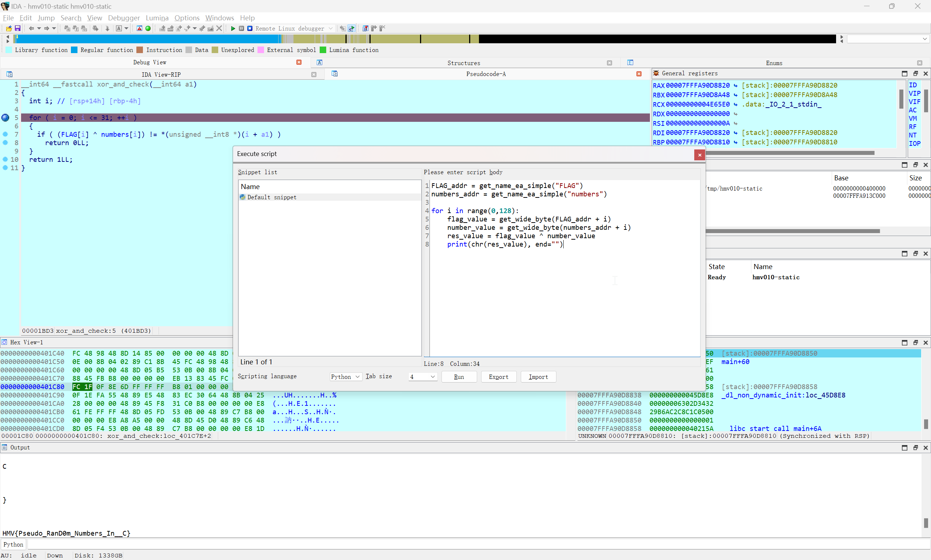Click the red warning triangle icon

tap(139, 28)
